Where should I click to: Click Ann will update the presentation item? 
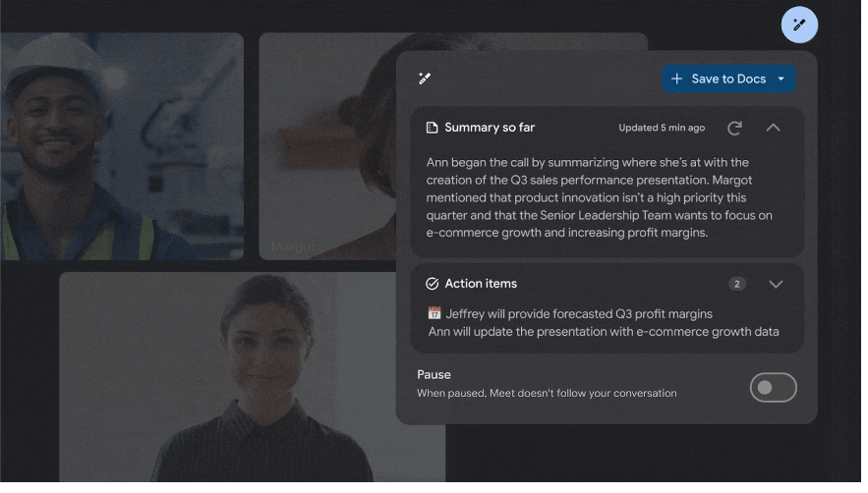(x=604, y=331)
